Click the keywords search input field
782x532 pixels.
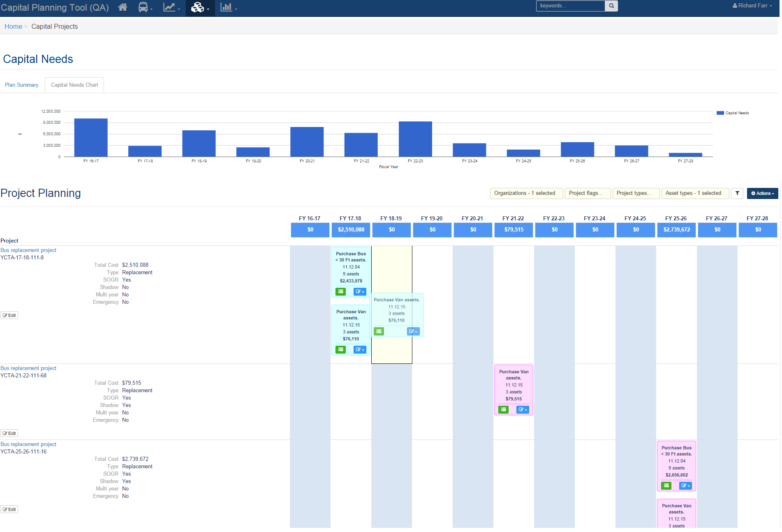coord(571,6)
